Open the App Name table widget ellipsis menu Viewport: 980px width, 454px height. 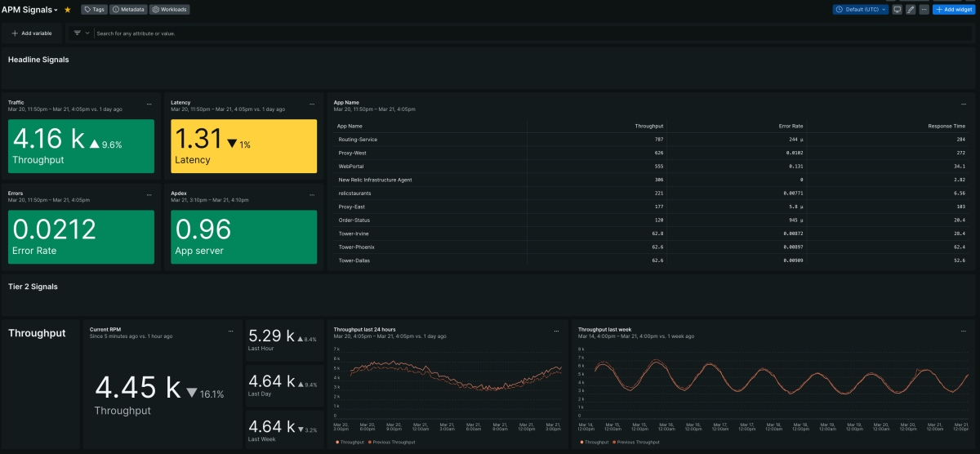tap(964, 104)
